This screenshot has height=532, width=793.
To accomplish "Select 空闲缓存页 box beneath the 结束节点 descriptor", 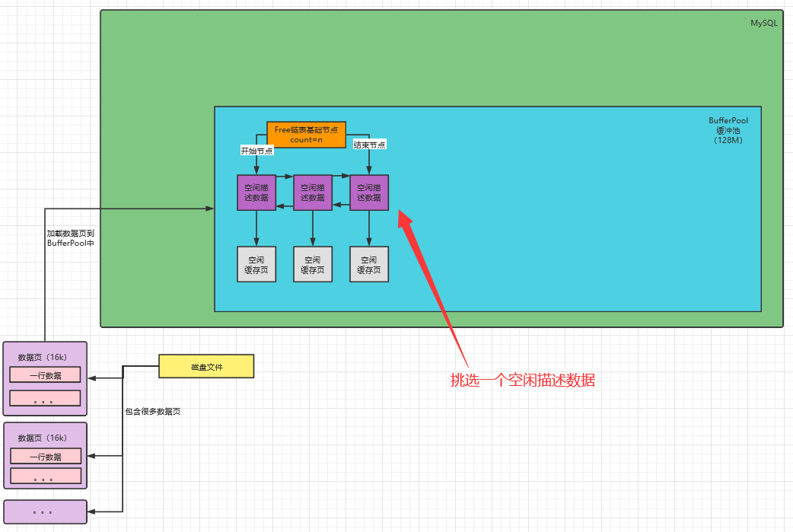I will 369,264.
